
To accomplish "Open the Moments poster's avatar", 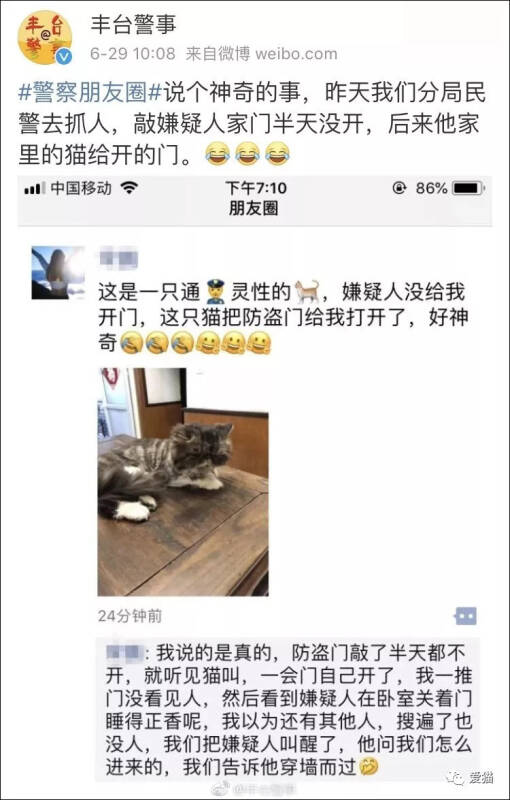I will (x=58, y=273).
